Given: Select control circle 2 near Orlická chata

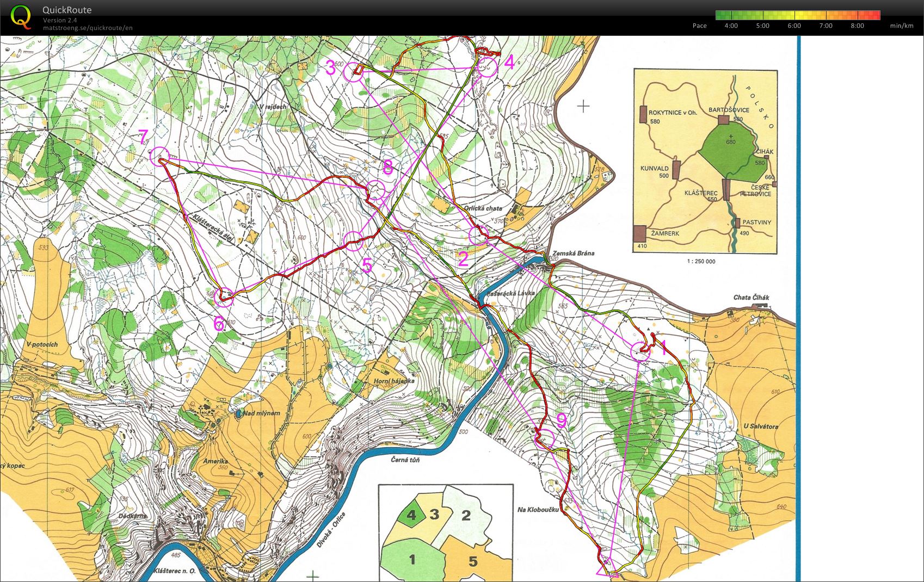Looking at the screenshot, I should pos(478,236).
